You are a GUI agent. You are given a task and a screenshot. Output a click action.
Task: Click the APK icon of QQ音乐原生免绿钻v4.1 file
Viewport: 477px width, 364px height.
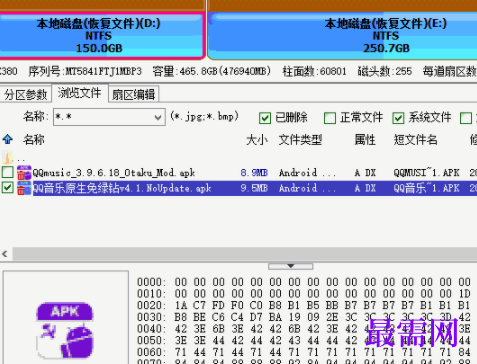(x=24, y=188)
